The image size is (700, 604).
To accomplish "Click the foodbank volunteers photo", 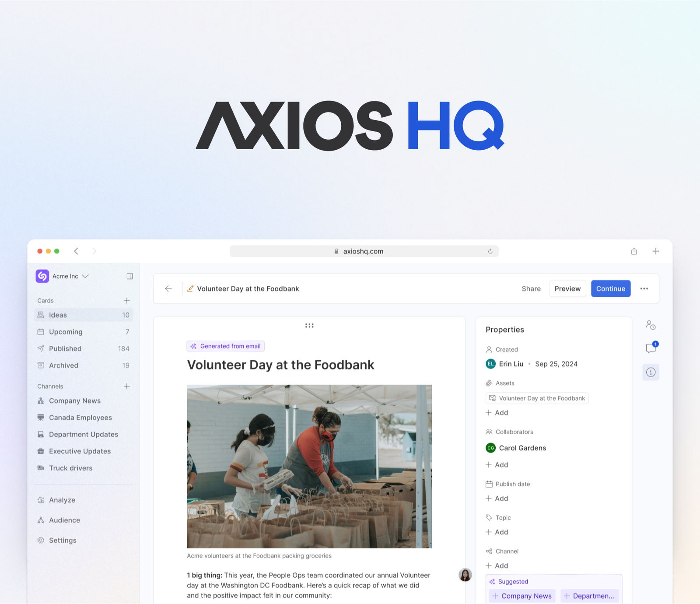I will pos(309,466).
